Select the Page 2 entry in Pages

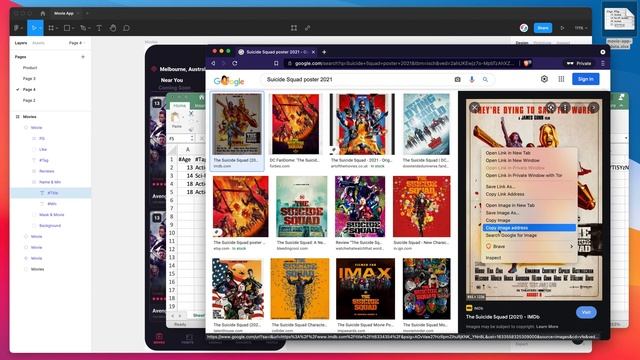29,100
